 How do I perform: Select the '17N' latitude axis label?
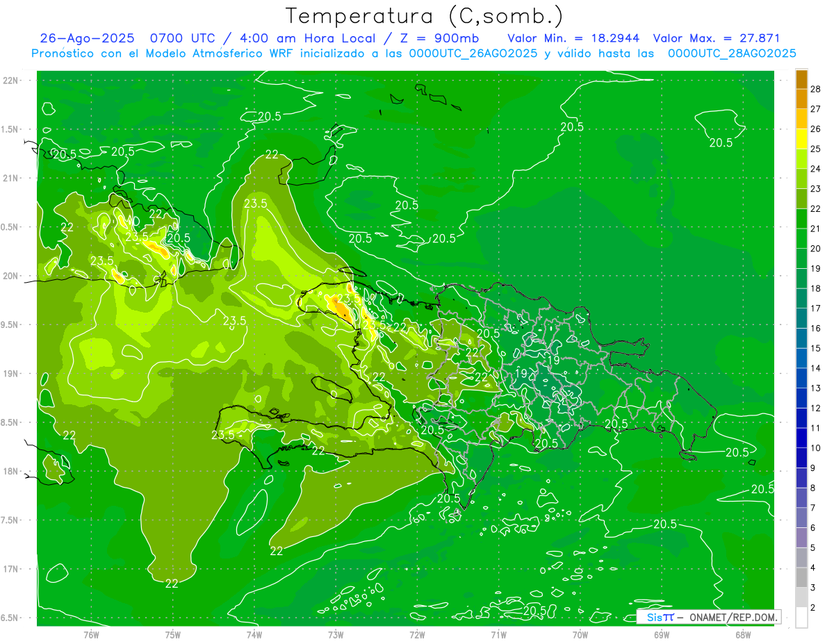12,569
